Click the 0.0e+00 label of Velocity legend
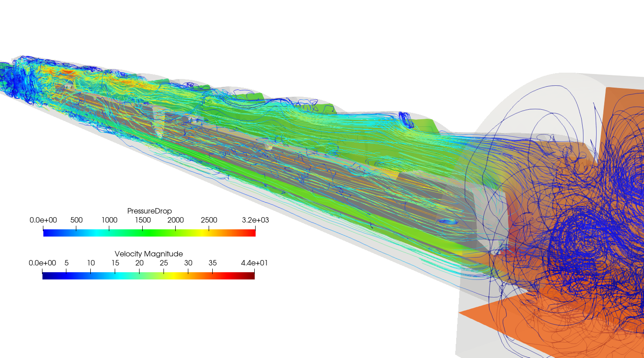 [x=42, y=263]
